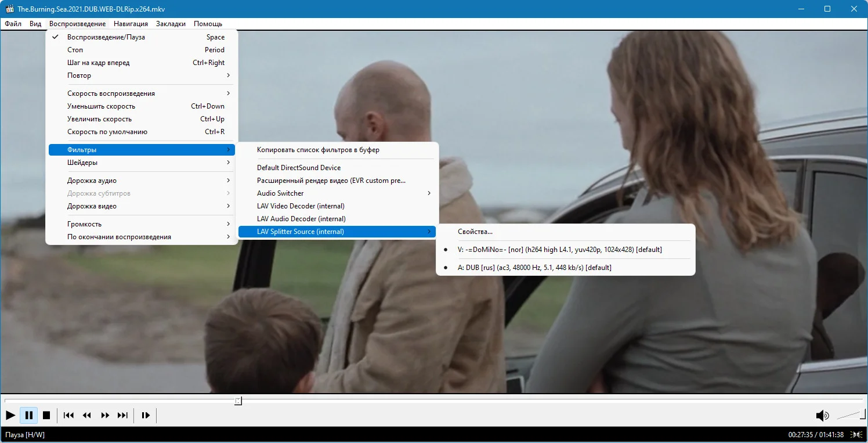This screenshot has width=868, height=443.
Task: Skip to the previous file
Action: [68, 415]
